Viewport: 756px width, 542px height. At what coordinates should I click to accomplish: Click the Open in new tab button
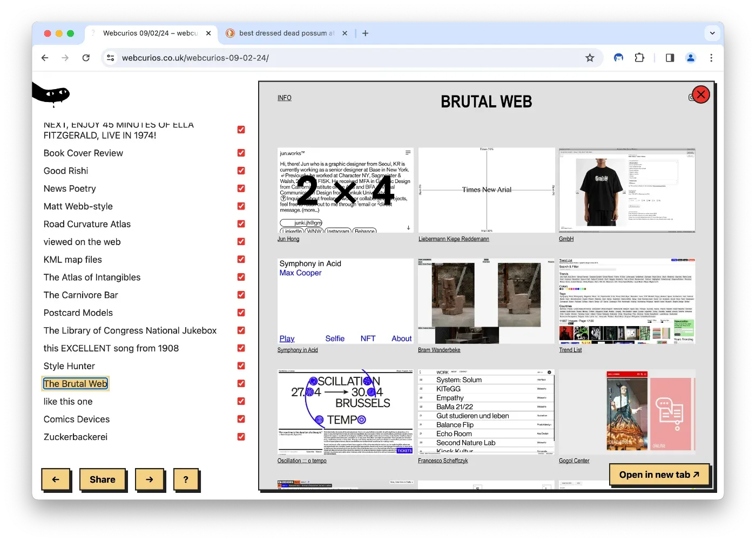(x=659, y=475)
